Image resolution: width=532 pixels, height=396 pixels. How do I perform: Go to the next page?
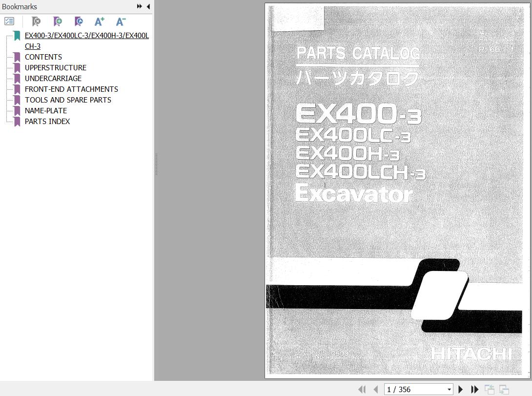tap(460, 390)
